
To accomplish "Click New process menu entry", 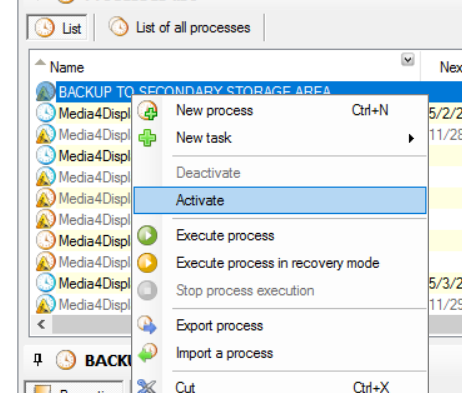I will click(214, 111).
